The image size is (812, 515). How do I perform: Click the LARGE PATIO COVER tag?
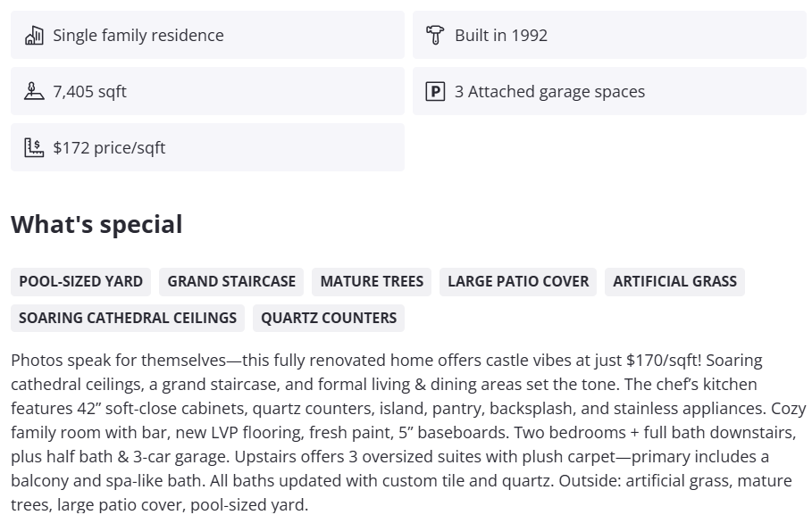(x=518, y=281)
